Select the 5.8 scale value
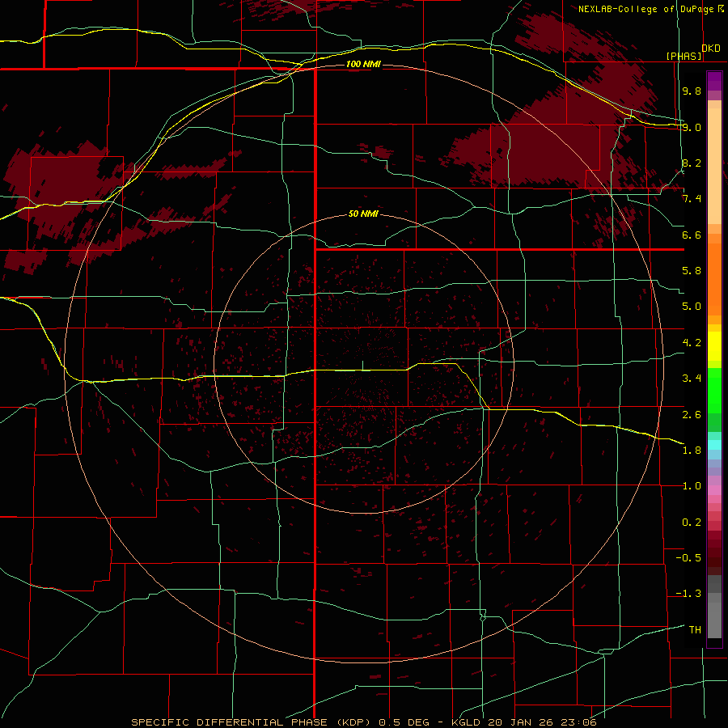Screen dimensions: 728x728 tap(692, 271)
